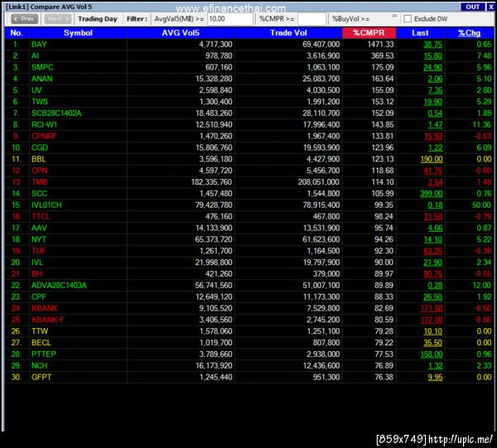Select the ADVA28C1403A symbol
The width and height of the screenshot is (497, 448).
click(x=59, y=285)
